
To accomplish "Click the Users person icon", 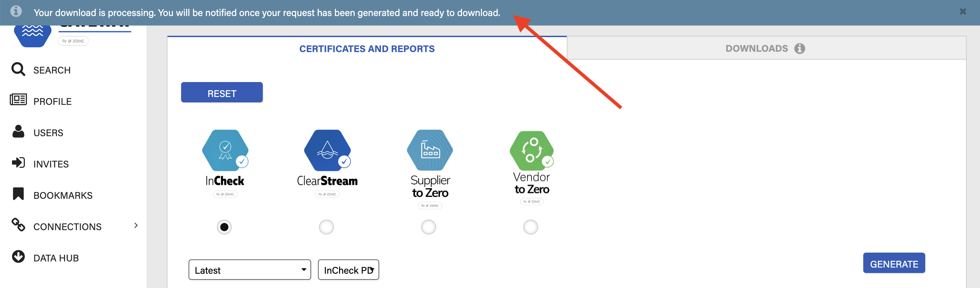I will (x=18, y=131).
